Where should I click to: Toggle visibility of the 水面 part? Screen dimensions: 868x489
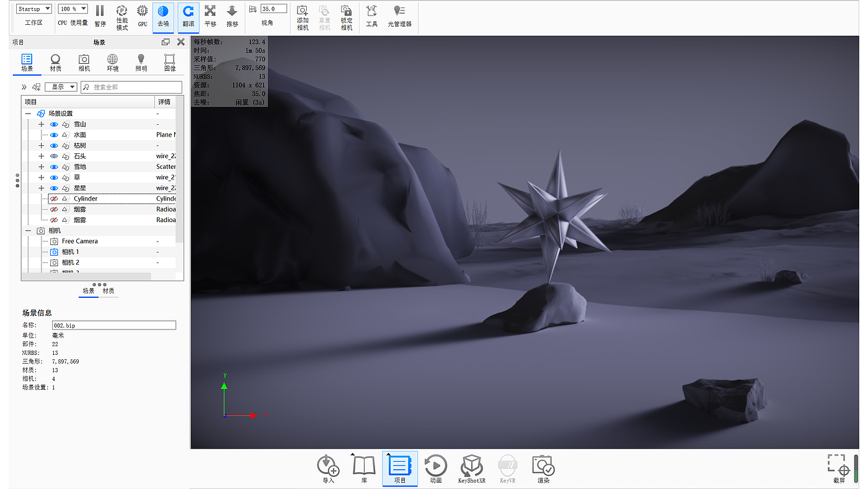54,135
